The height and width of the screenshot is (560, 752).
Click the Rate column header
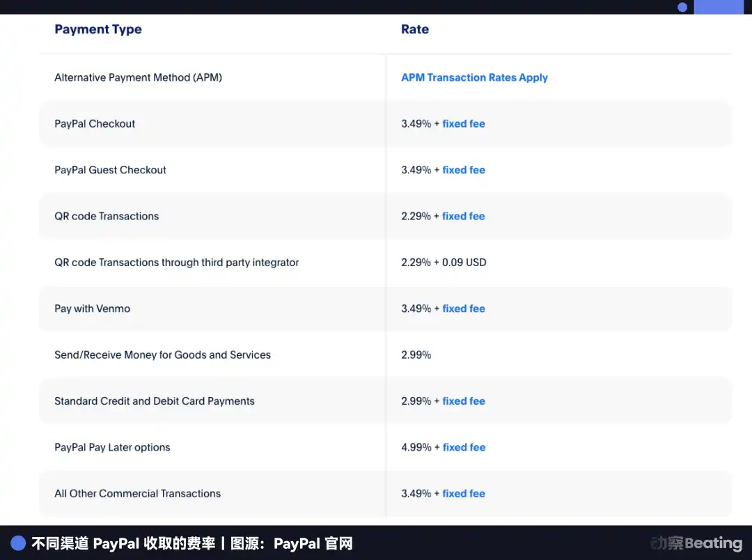tap(414, 29)
